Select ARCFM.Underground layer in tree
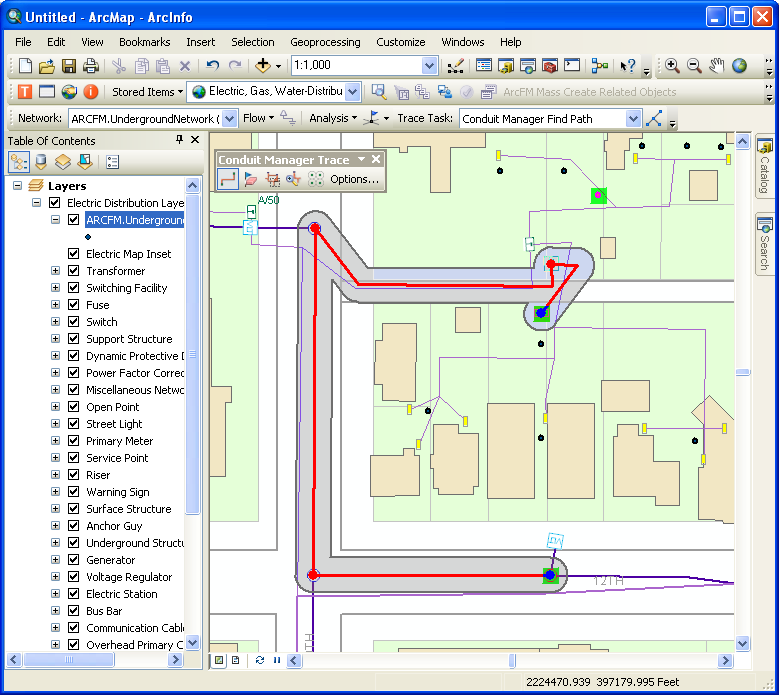The width and height of the screenshot is (779, 695). click(135, 220)
